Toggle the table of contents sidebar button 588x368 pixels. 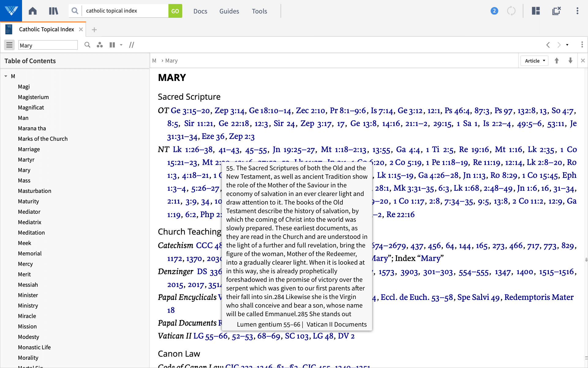point(9,45)
